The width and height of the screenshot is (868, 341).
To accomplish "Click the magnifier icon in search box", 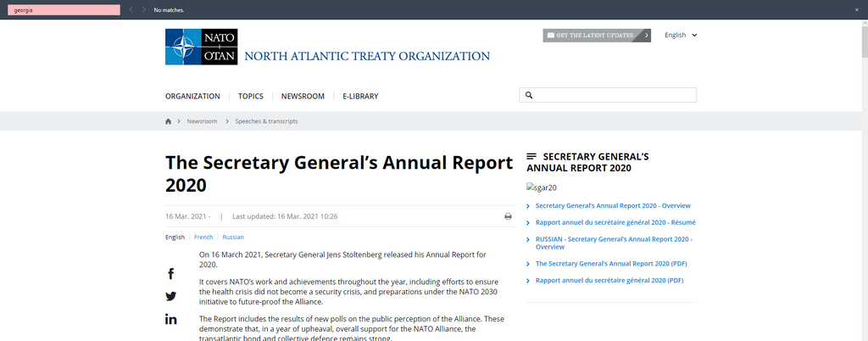I will [529, 95].
